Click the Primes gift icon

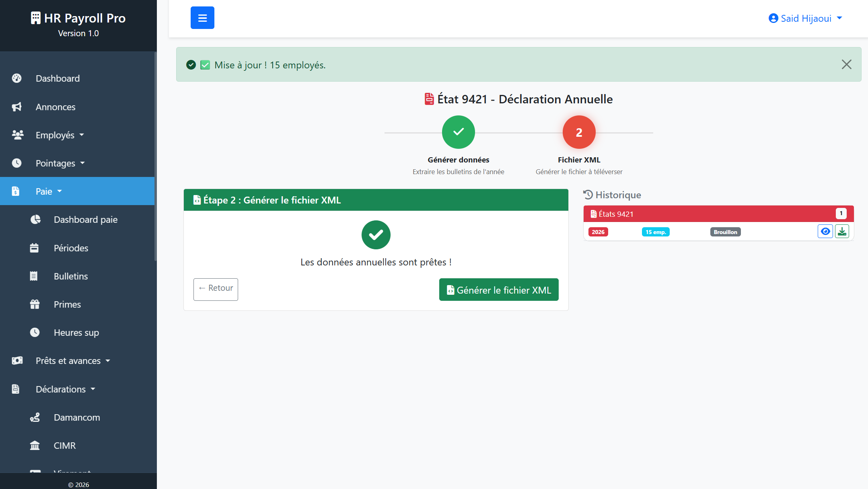(35, 304)
